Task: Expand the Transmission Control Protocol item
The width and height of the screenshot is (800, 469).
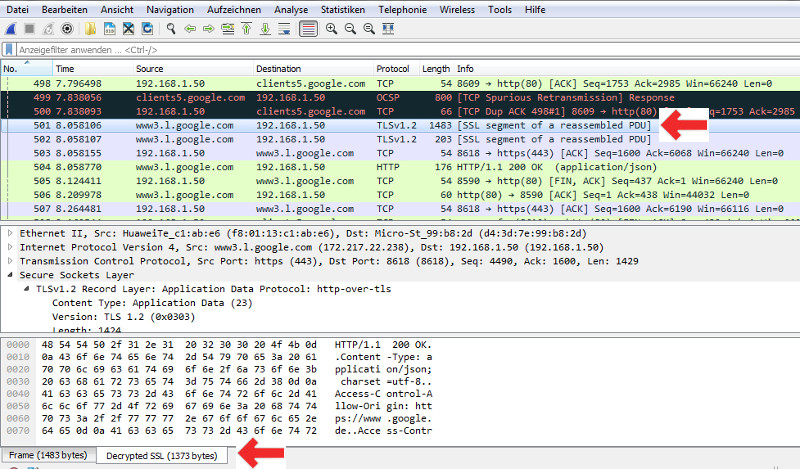Action: point(10,261)
